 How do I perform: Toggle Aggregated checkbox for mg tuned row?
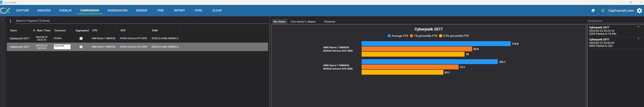point(81,47)
